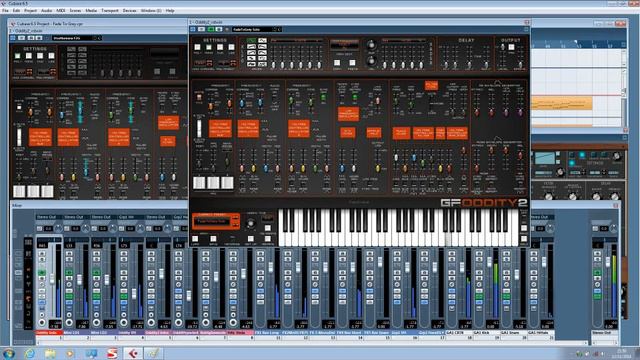The image size is (640, 360).
Task: Open the Project menu
Action: point(31,11)
